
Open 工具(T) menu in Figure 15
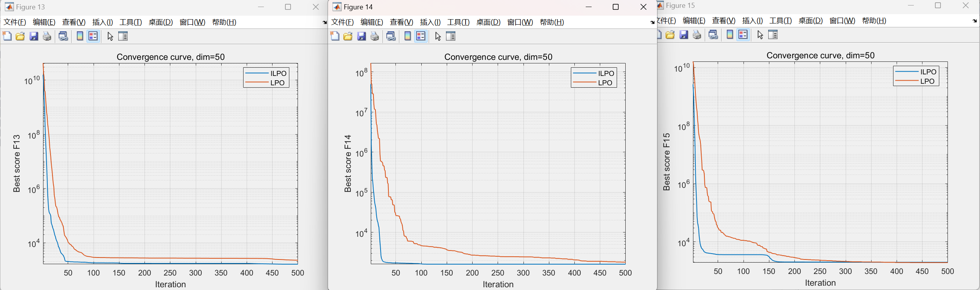[781, 21]
